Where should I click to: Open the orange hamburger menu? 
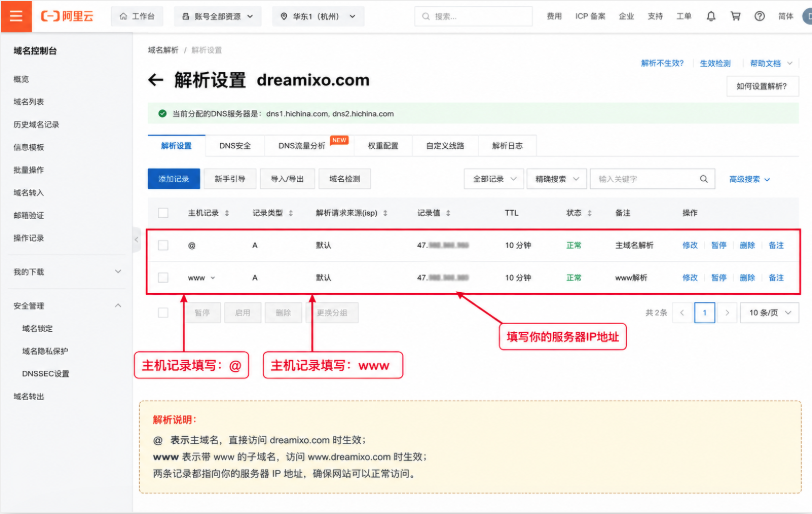pyautogui.click(x=16, y=16)
